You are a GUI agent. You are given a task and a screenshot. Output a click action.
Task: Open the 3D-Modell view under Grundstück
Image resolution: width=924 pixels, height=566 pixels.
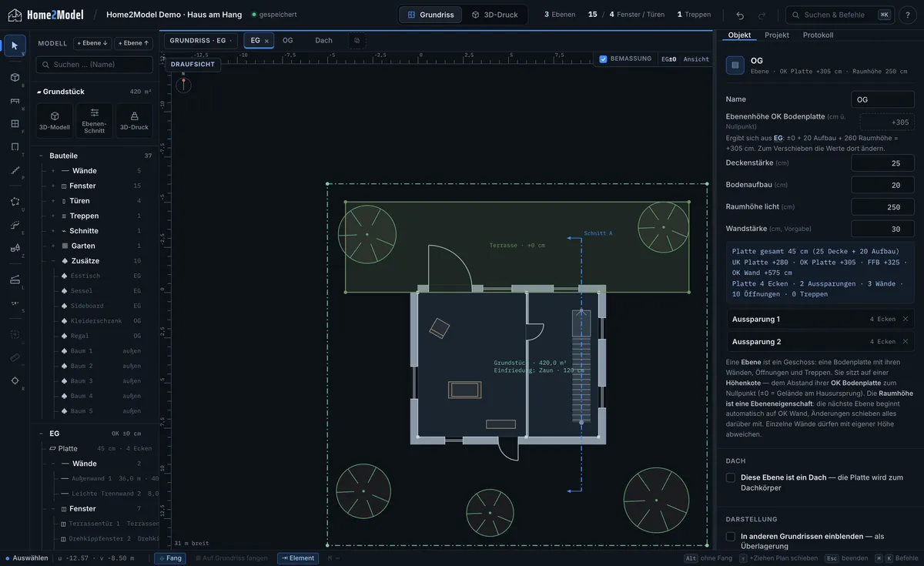coord(55,121)
